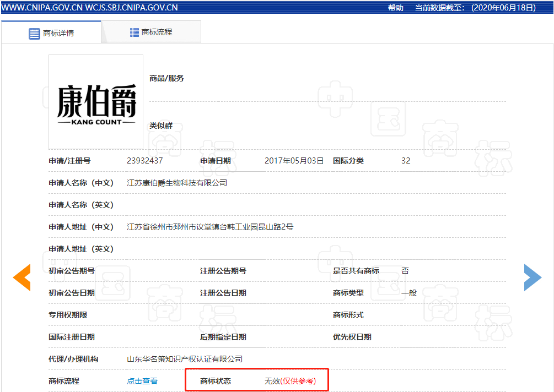Click the 商标详情 tab's document icon
554x392 pixels.
tap(34, 33)
